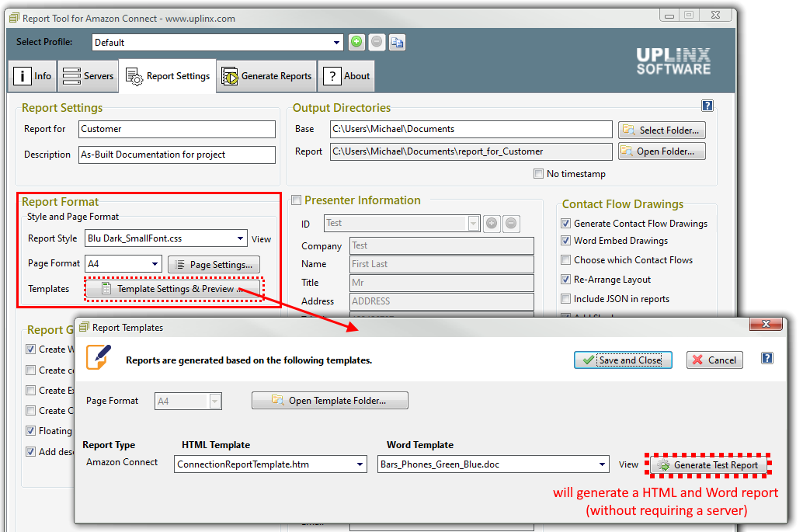Viewport: 803px width, 532px height.
Task: Remove profile with grey minus icon
Action: [x=377, y=42]
